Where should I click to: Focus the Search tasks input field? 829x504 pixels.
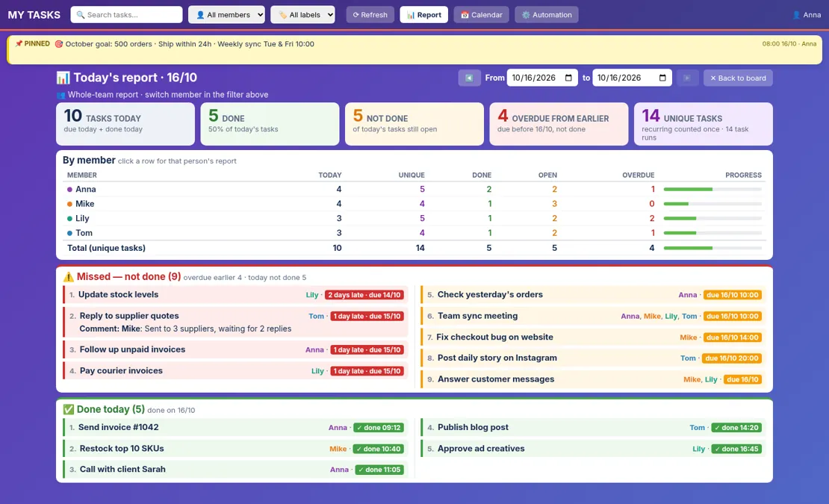coord(126,15)
